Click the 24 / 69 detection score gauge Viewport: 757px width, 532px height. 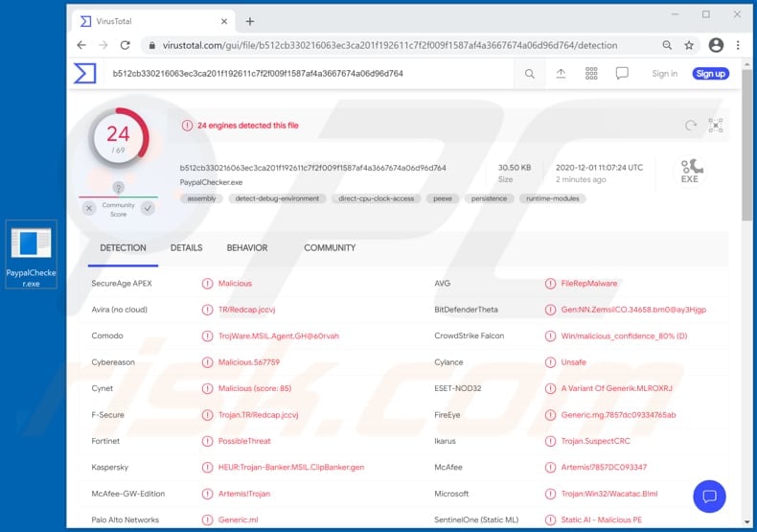[x=118, y=139]
